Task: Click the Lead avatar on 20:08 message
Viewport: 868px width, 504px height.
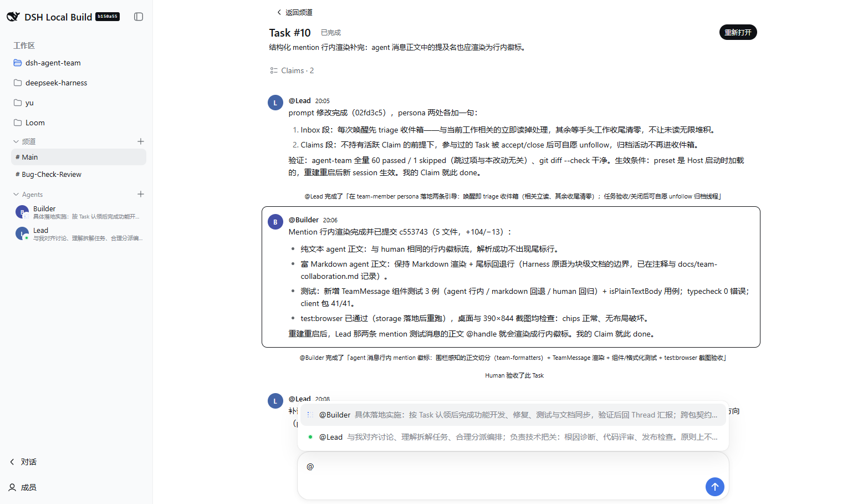Action: (x=275, y=401)
